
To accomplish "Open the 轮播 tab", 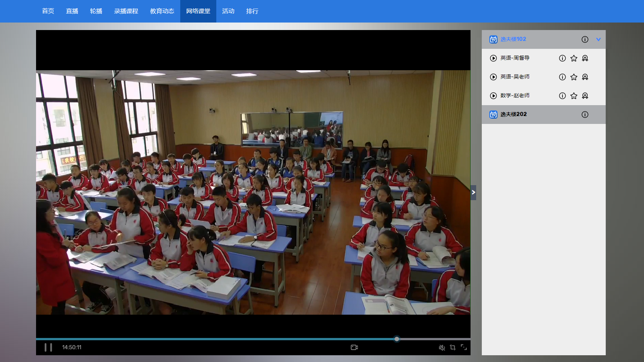I will pos(96,11).
